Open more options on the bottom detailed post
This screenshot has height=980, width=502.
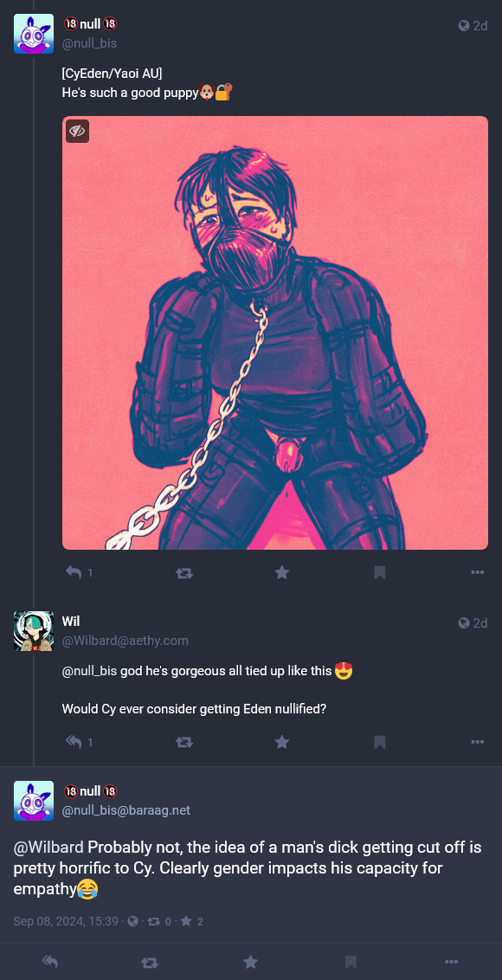click(x=451, y=962)
